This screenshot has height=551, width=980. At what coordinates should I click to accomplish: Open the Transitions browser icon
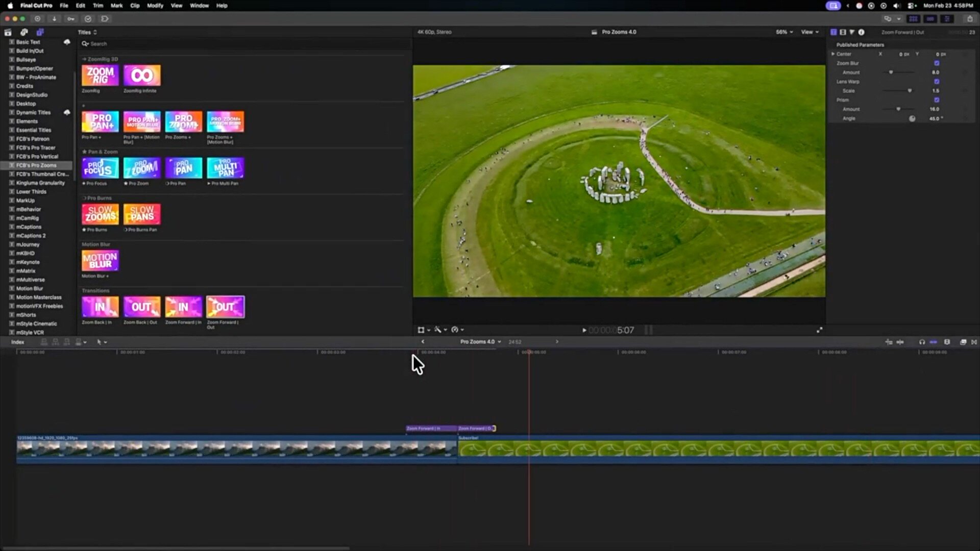(974, 342)
